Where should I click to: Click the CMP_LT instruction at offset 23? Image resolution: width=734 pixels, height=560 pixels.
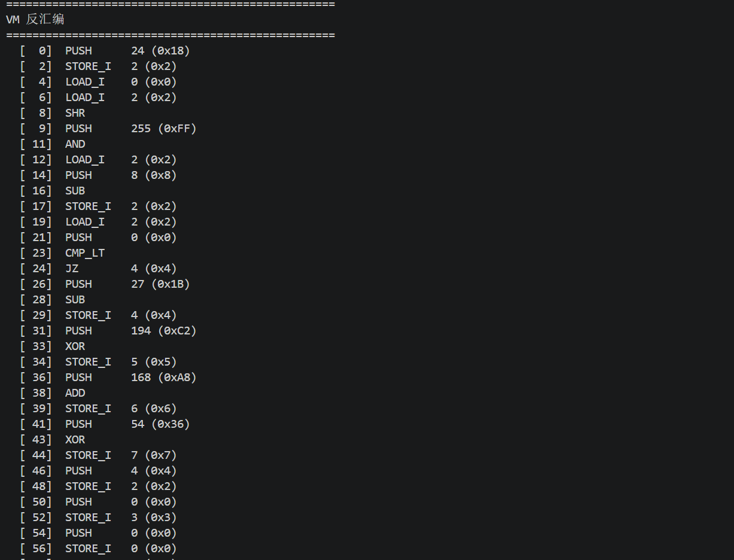pyautogui.click(x=84, y=253)
